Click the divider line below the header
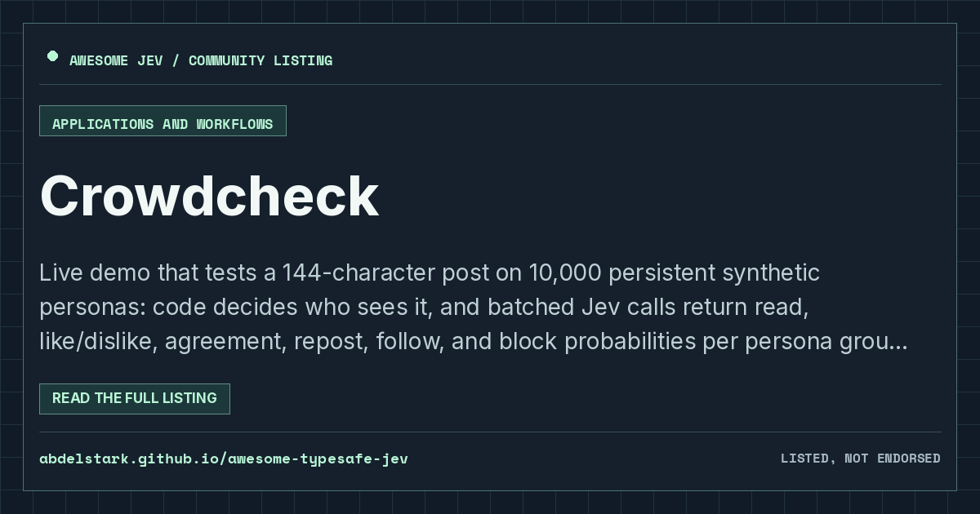The width and height of the screenshot is (980, 514). (490, 84)
